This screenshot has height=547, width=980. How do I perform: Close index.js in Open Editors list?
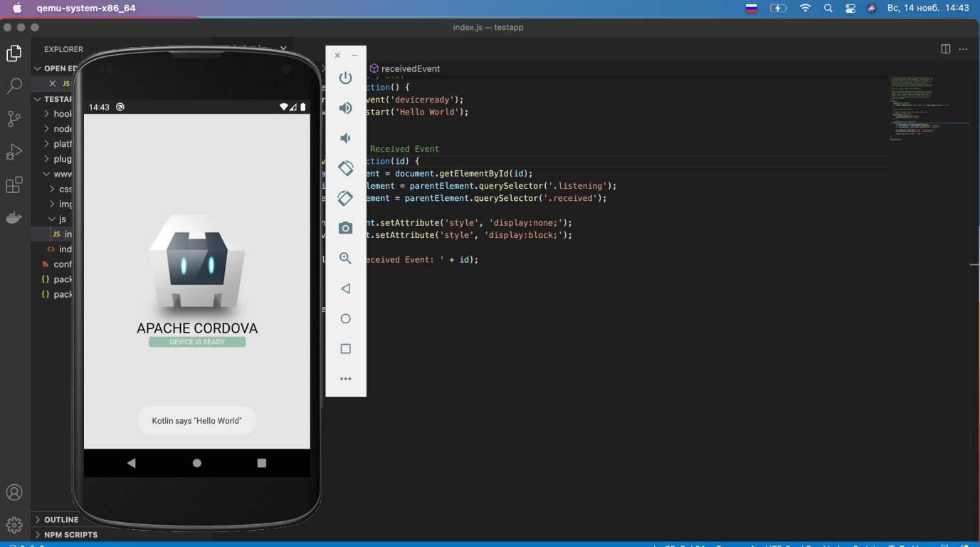[52, 83]
